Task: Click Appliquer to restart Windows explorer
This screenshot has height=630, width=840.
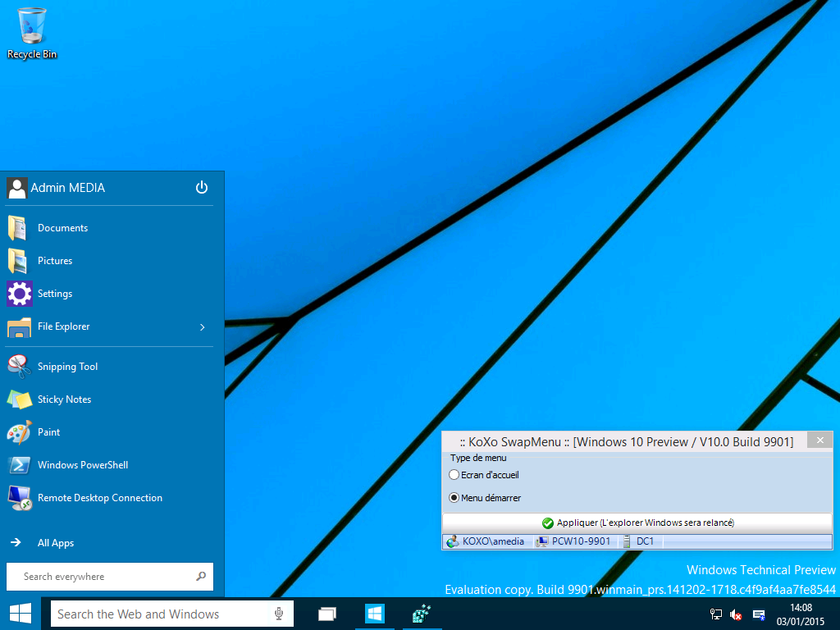Action: pyautogui.click(x=637, y=523)
